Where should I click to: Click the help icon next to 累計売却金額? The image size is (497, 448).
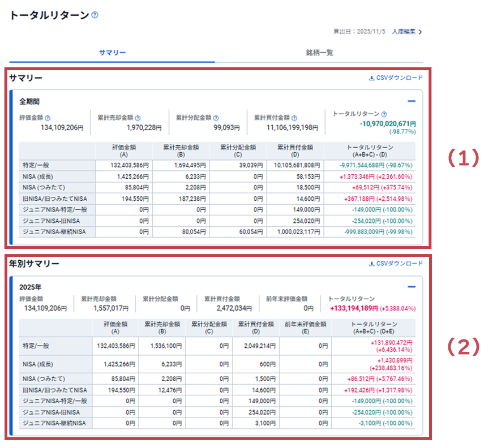(138, 118)
